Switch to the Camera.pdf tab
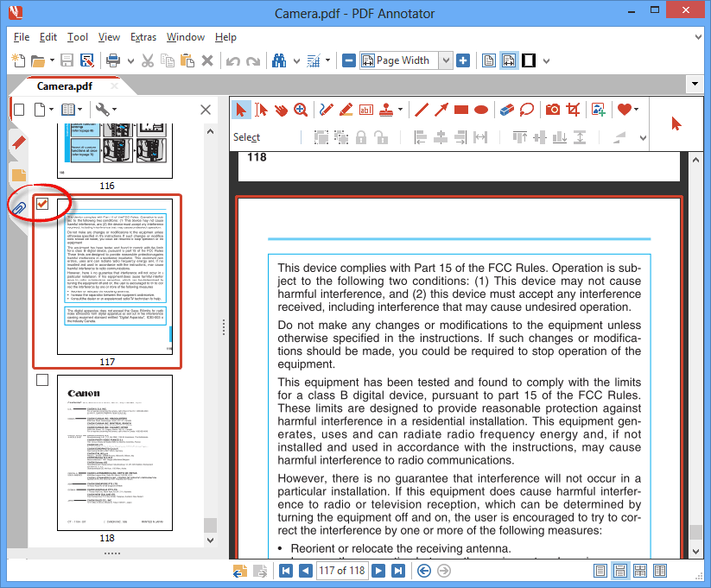 pos(66,85)
